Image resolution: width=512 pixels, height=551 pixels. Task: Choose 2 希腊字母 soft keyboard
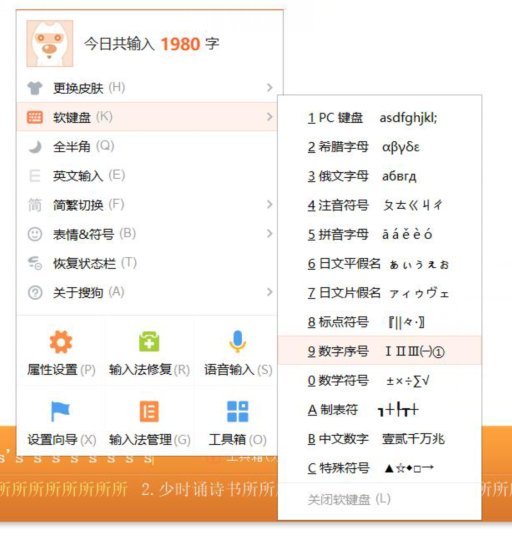(380, 147)
